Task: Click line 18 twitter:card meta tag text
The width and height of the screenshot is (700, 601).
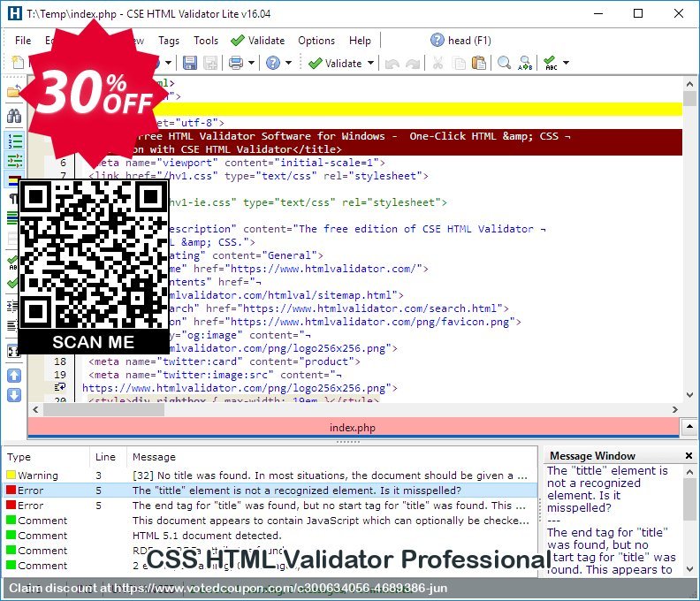Action: [x=224, y=361]
